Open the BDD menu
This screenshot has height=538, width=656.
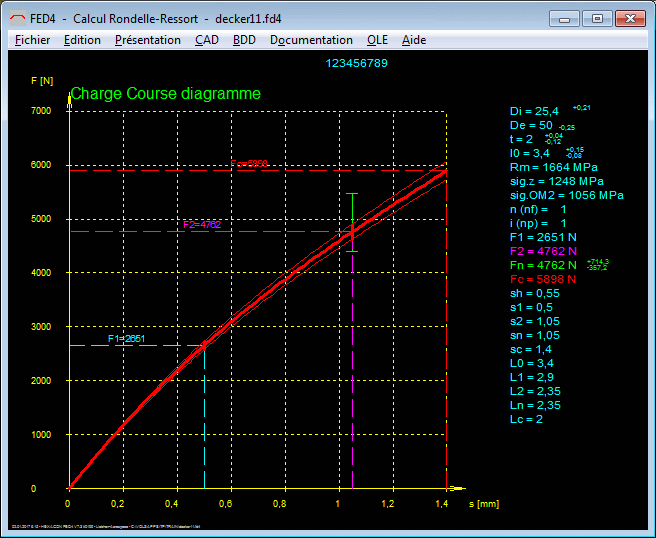(x=244, y=40)
